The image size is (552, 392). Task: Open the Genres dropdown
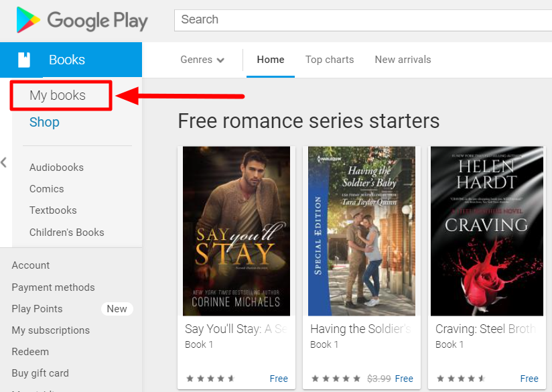[202, 60]
